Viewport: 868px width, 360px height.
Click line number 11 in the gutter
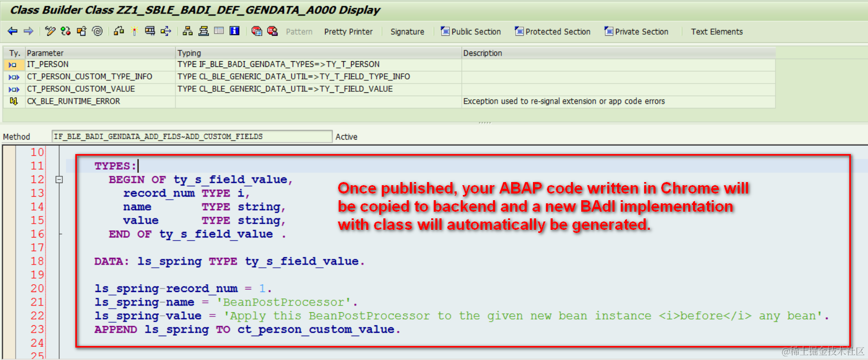pos(37,166)
